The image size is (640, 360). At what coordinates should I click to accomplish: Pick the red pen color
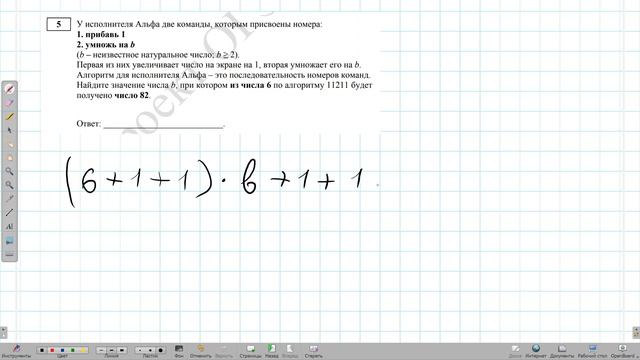(52, 350)
